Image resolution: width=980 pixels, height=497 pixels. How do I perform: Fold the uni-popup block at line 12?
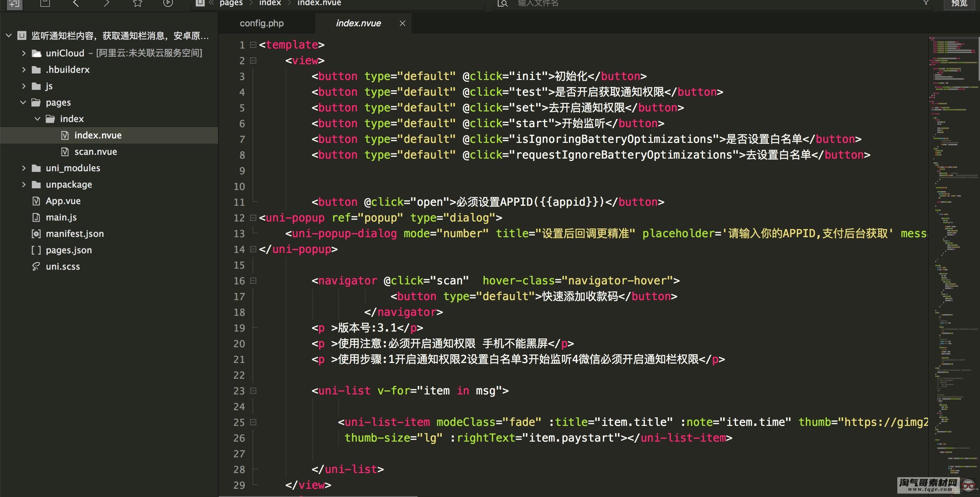[x=253, y=218]
